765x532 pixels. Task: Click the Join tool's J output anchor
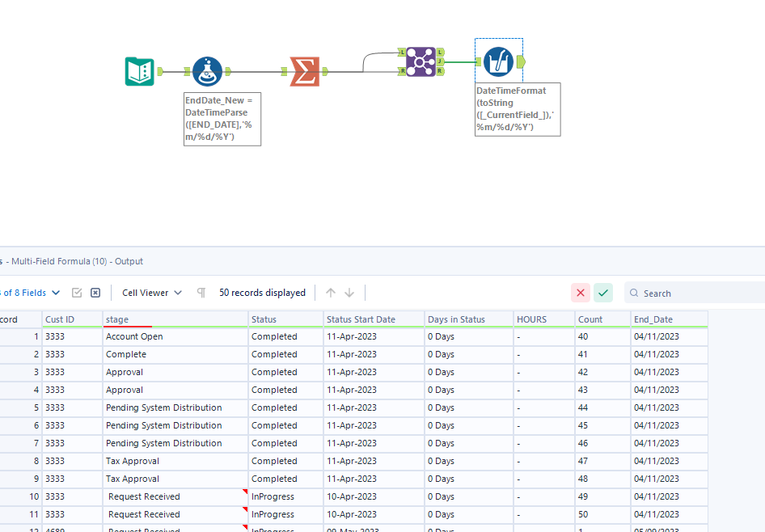point(440,61)
